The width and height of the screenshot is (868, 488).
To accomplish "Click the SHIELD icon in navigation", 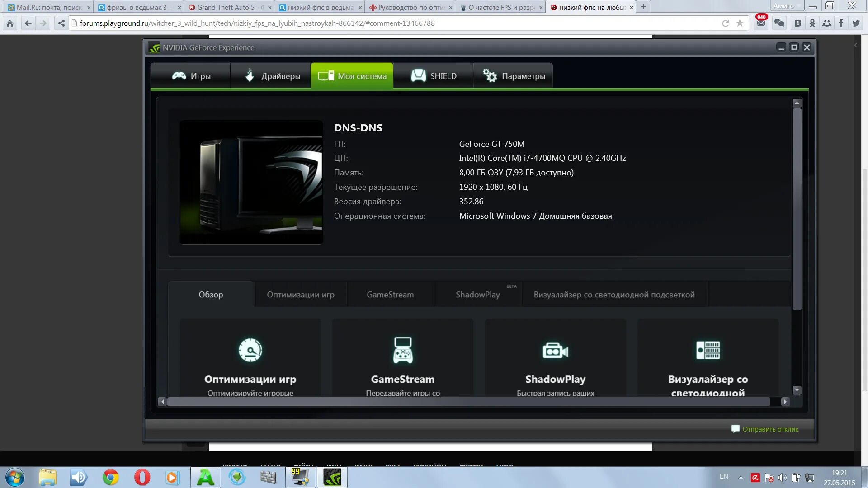I will click(x=417, y=75).
